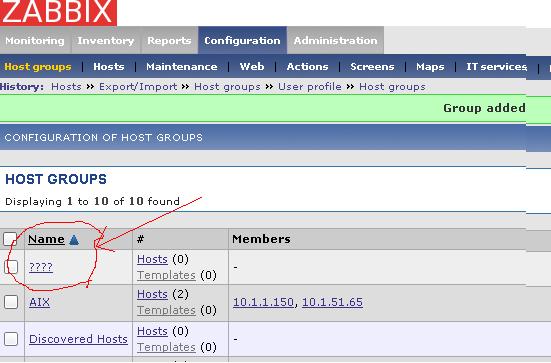Open Templates link in the AIX row
551x363 pixels.
click(166, 310)
